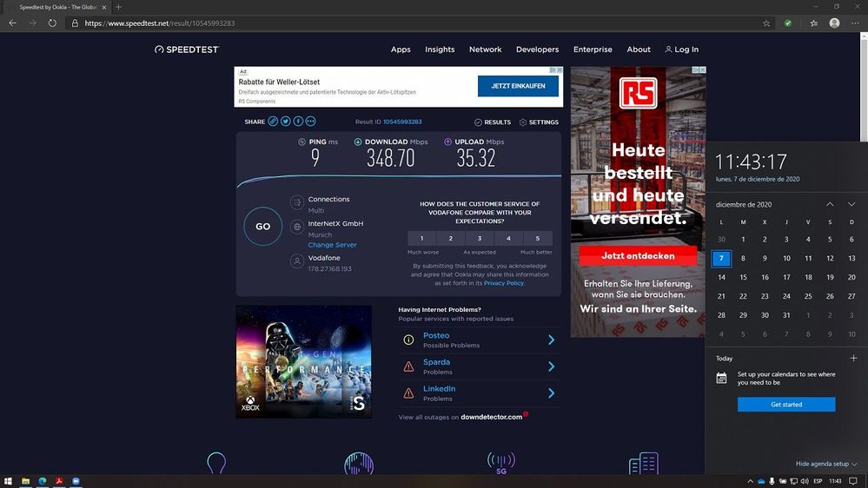Copy result link via share link icon

point(273,122)
